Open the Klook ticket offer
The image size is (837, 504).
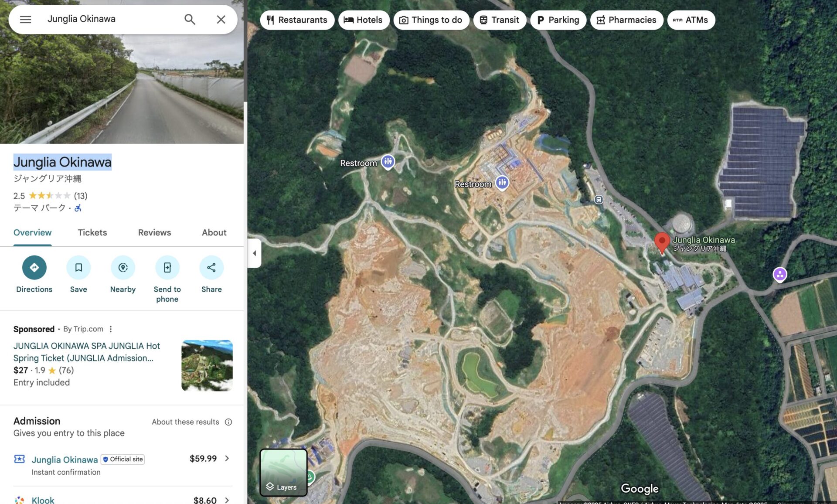(x=43, y=500)
